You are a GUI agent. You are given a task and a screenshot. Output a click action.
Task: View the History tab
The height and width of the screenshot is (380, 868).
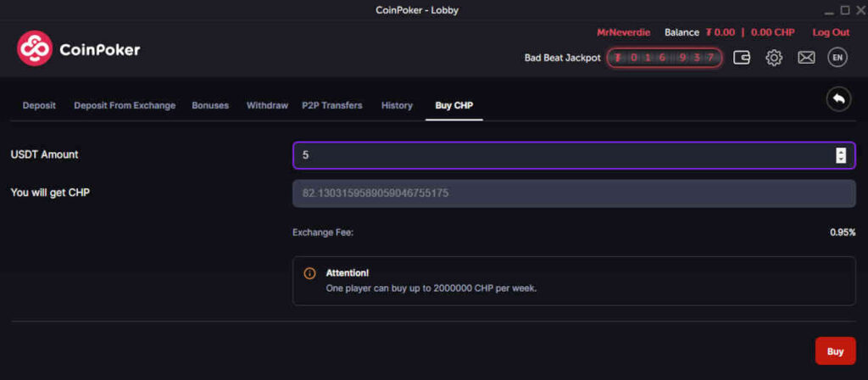point(397,105)
